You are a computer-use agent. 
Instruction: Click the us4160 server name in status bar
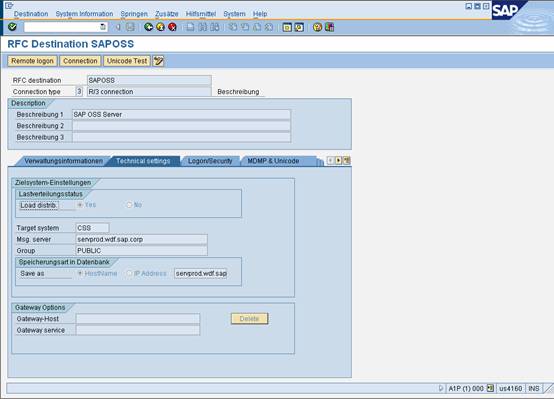pyautogui.click(x=511, y=388)
